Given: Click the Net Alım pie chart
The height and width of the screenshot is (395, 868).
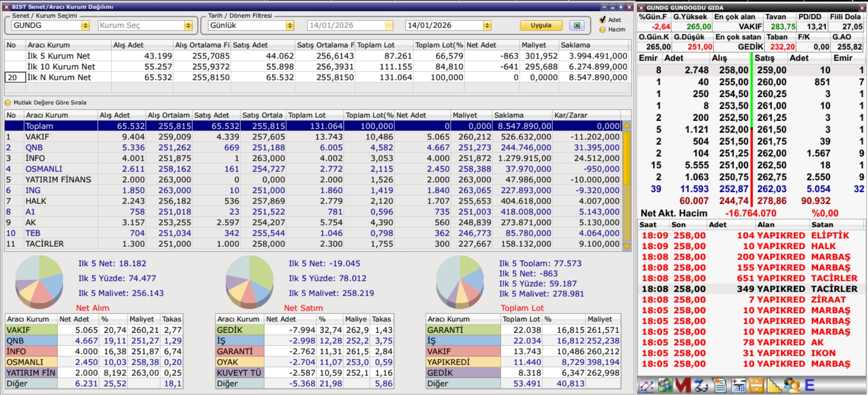Looking at the screenshot, I should pos(39,282).
